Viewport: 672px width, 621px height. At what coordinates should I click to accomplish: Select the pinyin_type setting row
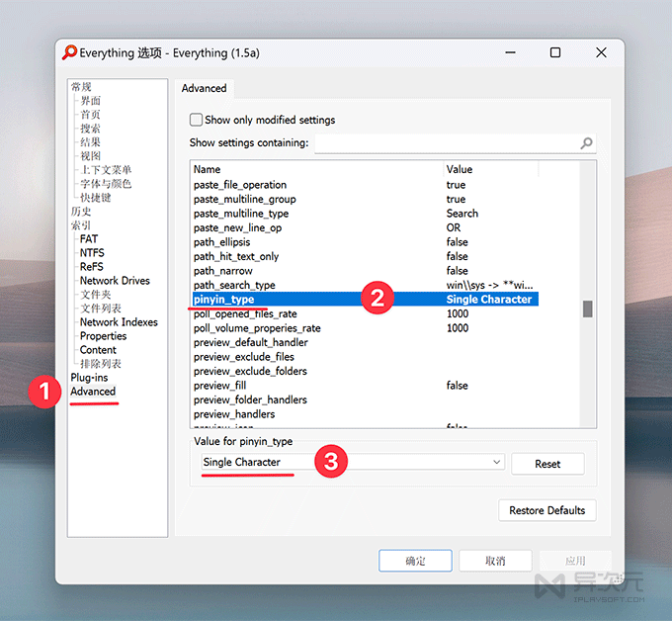pyautogui.click(x=316, y=300)
